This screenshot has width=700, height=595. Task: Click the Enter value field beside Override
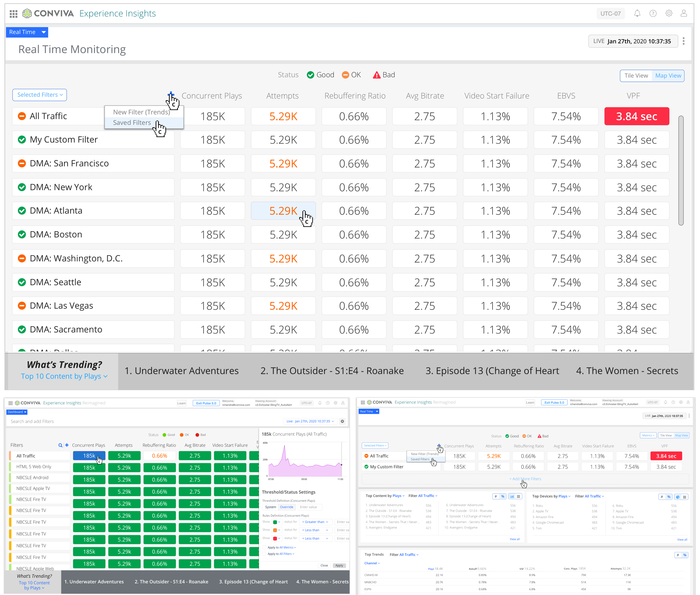pyautogui.click(x=309, y=507)
